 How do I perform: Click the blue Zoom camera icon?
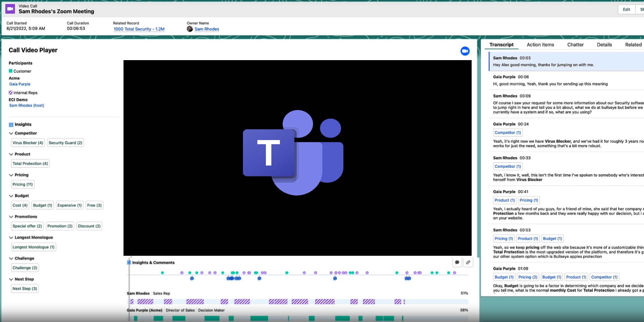[x=465, y=51]
